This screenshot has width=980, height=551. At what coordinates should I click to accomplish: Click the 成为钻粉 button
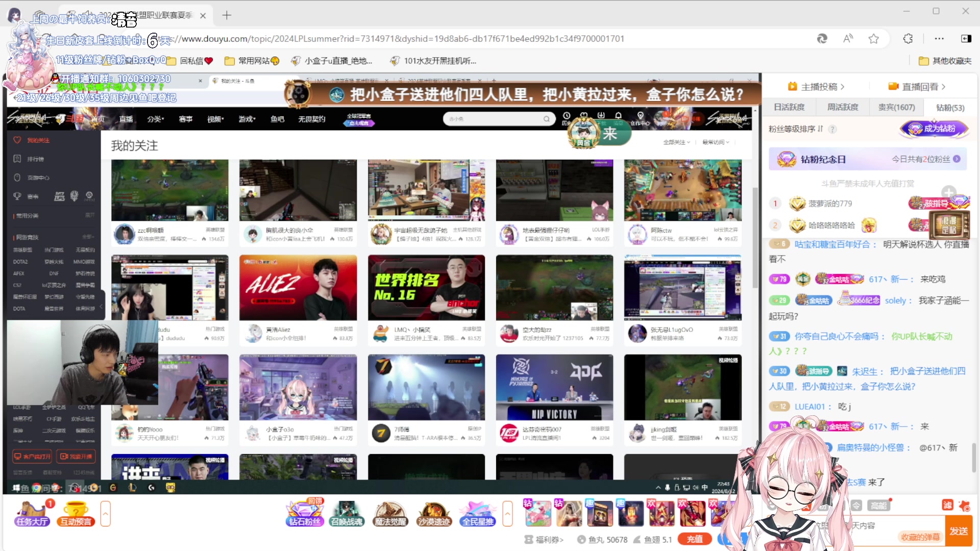click(934, 129)
